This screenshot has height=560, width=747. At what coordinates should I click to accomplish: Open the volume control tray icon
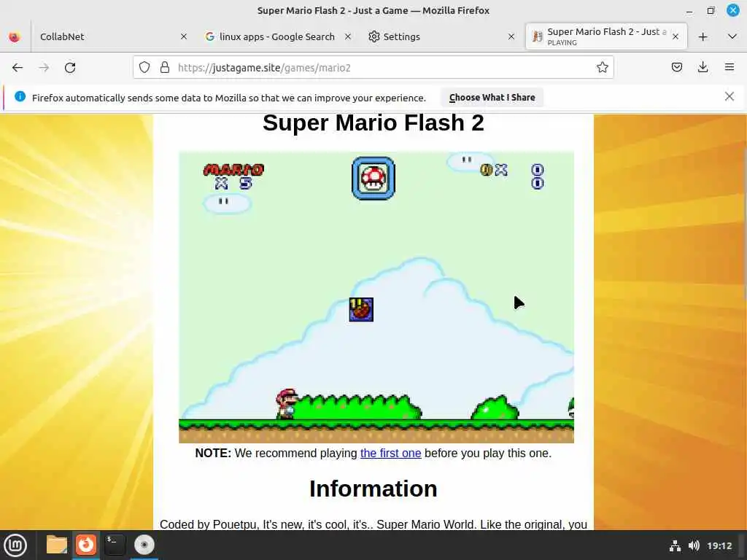(x=694, y=545)
